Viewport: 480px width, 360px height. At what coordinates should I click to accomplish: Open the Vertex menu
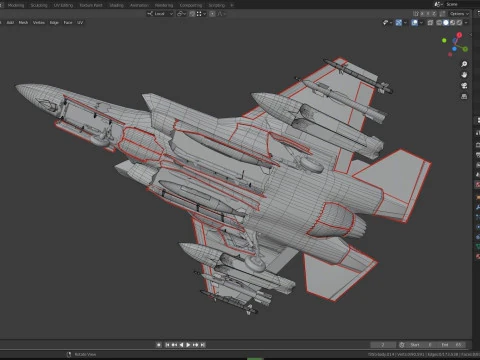[39, 22]
